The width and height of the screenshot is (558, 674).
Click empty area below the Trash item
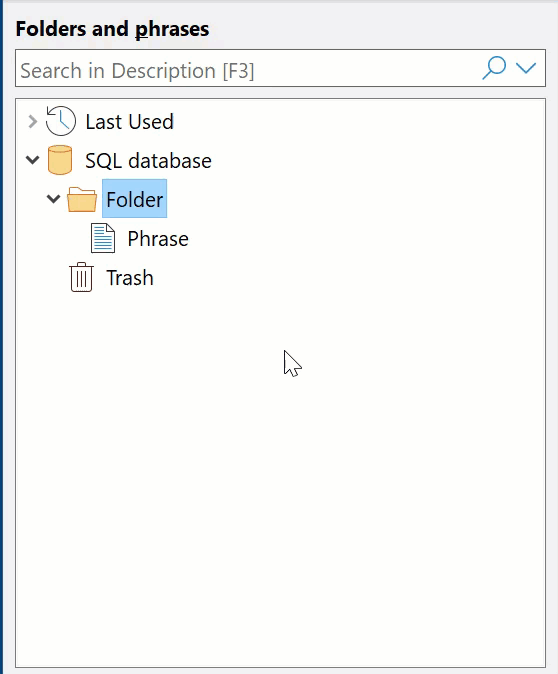pos(279,473)
